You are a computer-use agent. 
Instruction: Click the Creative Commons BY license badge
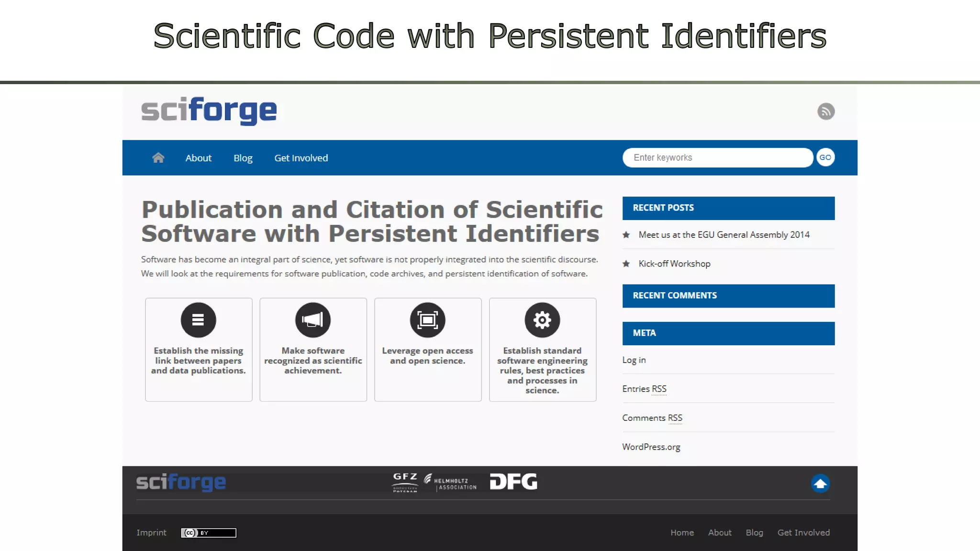click(209, 533)
